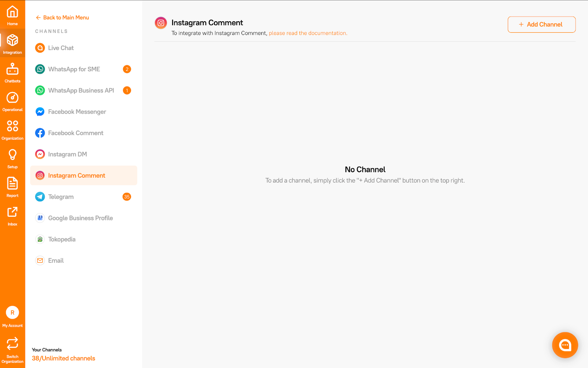
Task: Open the Operational gauge icon
Action: (12, 98)
